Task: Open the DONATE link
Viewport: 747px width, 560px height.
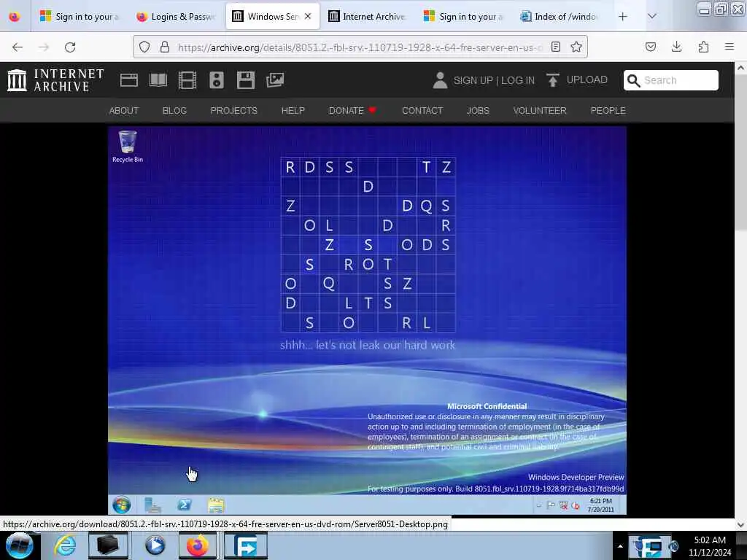Action: (352, 111)
